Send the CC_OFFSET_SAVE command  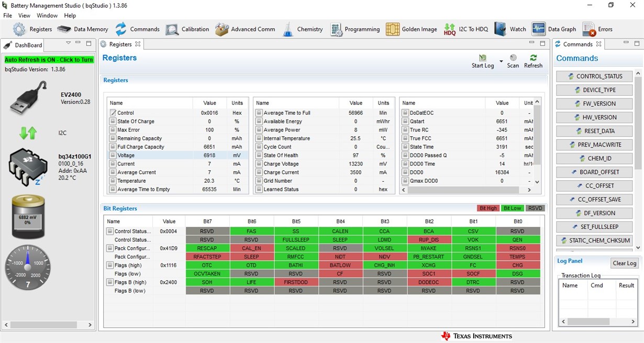[594, 200]
